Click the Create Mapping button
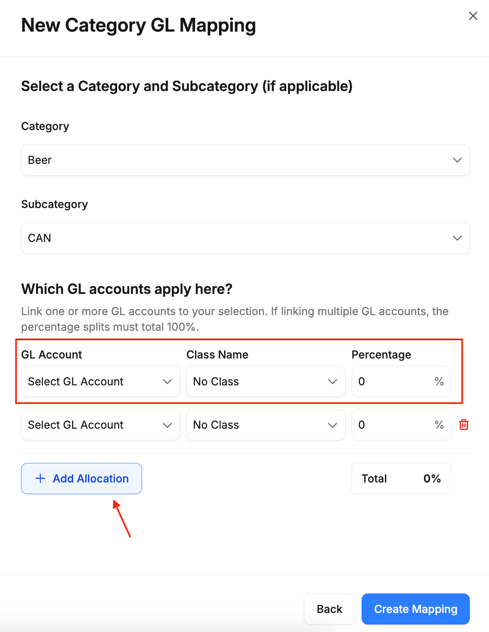The height and width of the screenshot is (632, 489). (416, 609)
